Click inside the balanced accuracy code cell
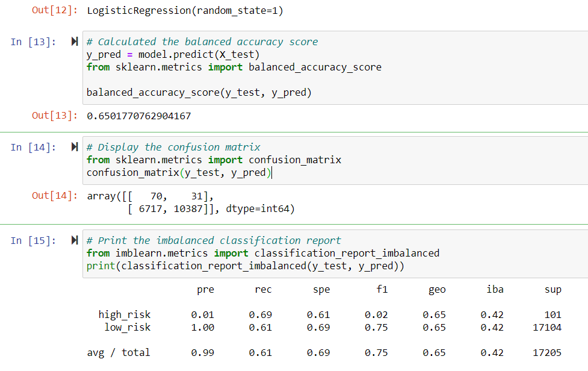This screenshot has height=371, width=588. [335, 67]
